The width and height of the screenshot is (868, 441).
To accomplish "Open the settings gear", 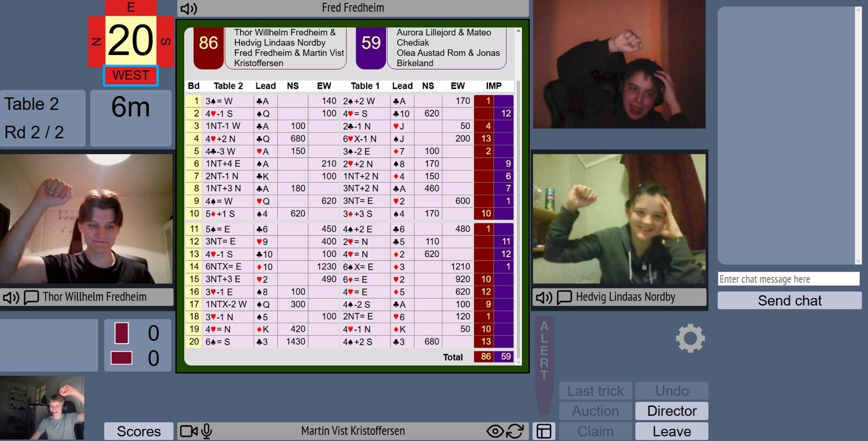I will (690, 339).
